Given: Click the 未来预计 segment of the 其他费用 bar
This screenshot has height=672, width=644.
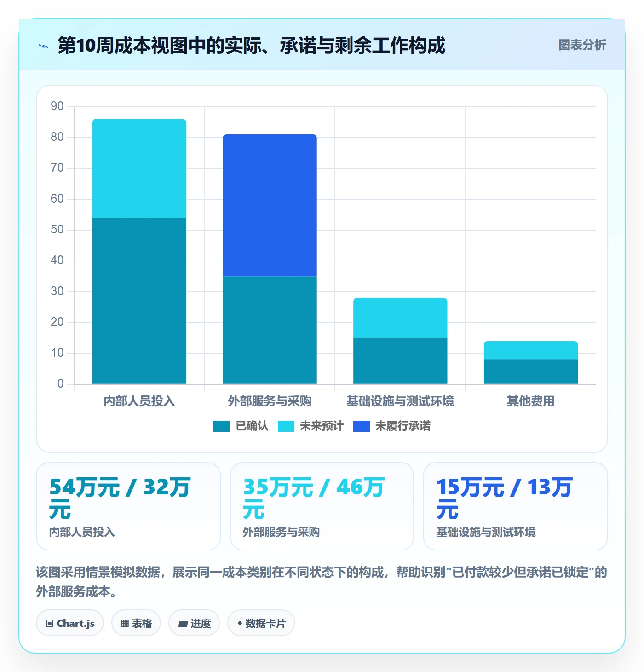Looking at the screenshot, I should 531,350.
